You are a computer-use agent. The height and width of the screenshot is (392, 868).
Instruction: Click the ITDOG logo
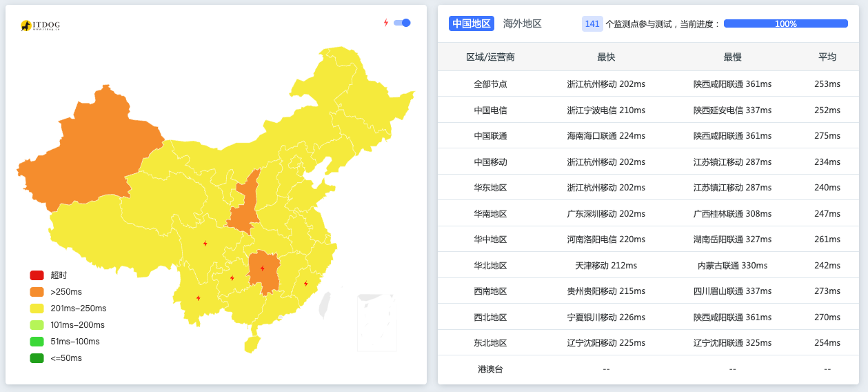pos(40,26)
